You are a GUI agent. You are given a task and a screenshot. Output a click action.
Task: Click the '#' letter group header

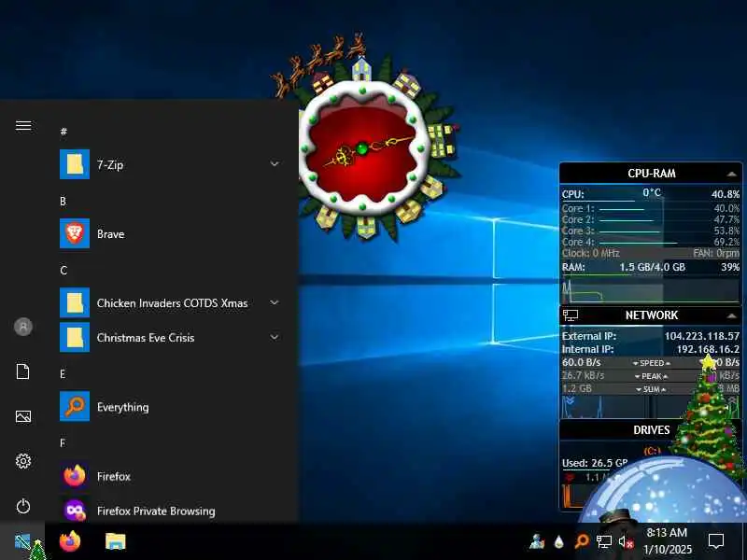63,132
